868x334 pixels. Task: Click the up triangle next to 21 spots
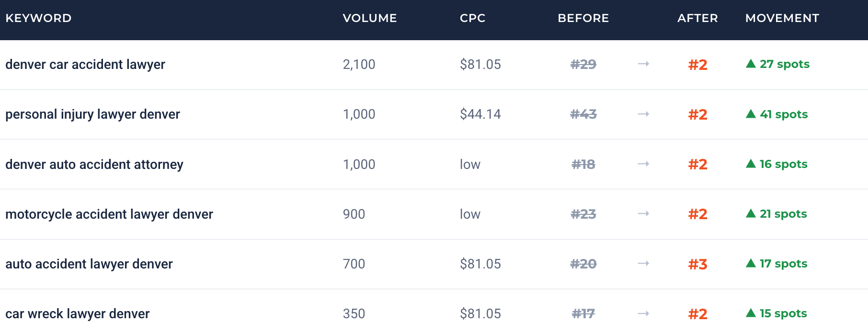751,213
